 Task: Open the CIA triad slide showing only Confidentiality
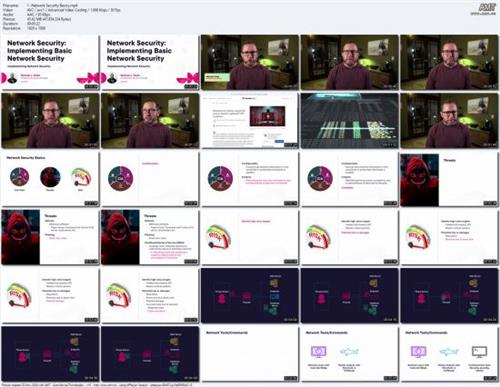(x=150, y=179)
